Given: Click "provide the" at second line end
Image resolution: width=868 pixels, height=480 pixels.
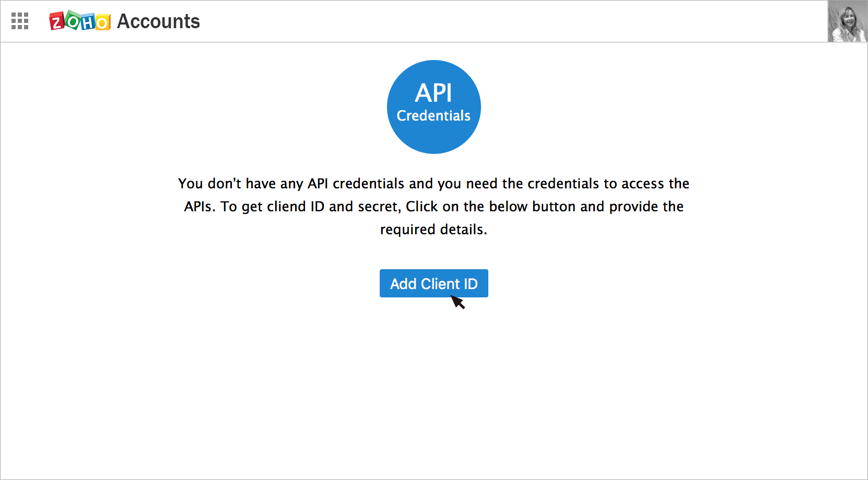Looking at the screenshot, I should [x=647, y=207].
